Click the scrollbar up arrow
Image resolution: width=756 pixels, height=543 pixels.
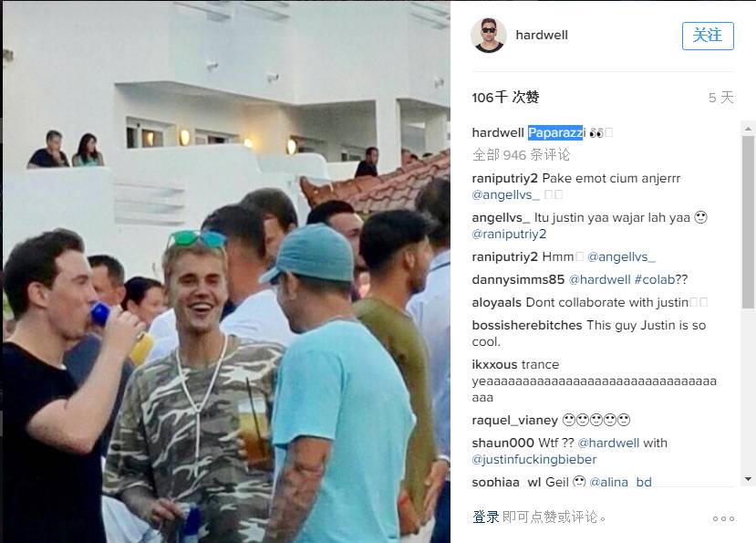click(748, 129)
